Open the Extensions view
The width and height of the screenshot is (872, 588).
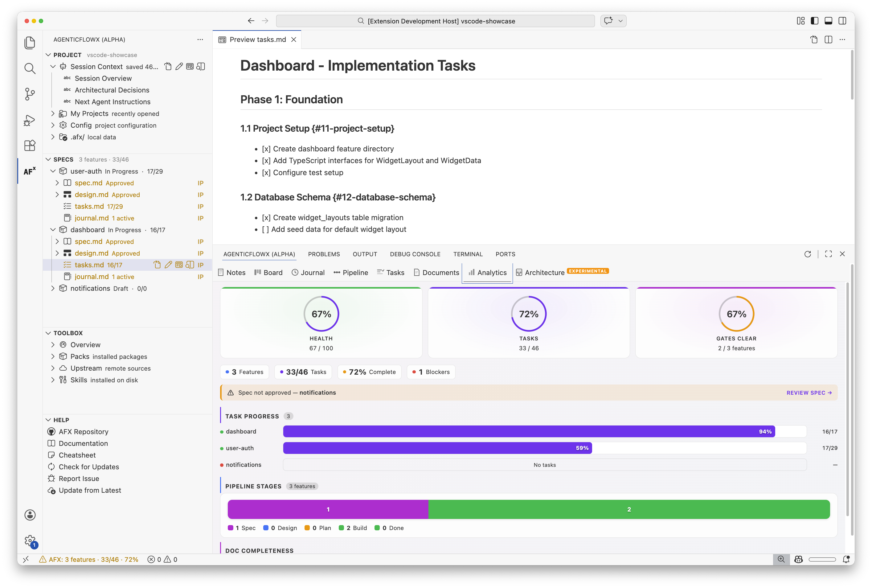click(x=30, y=146)
